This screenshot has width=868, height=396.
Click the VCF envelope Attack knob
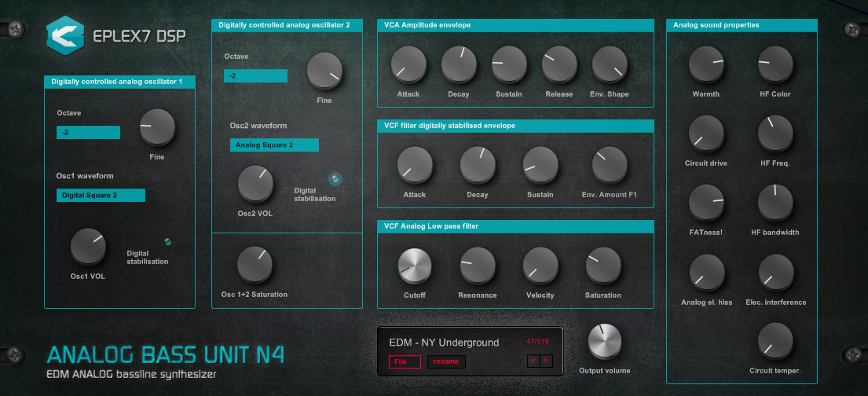(x=415, y=164)
